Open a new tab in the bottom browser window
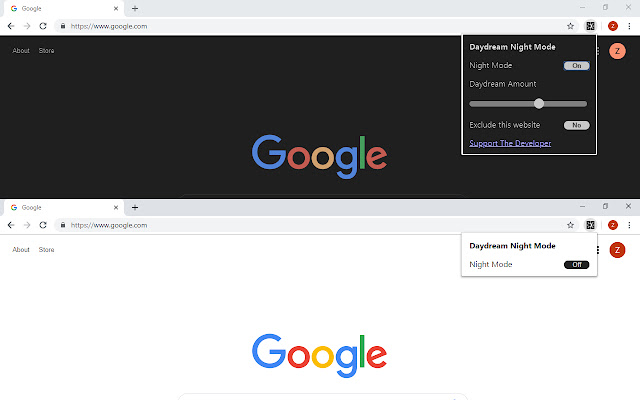 point(135,207)
